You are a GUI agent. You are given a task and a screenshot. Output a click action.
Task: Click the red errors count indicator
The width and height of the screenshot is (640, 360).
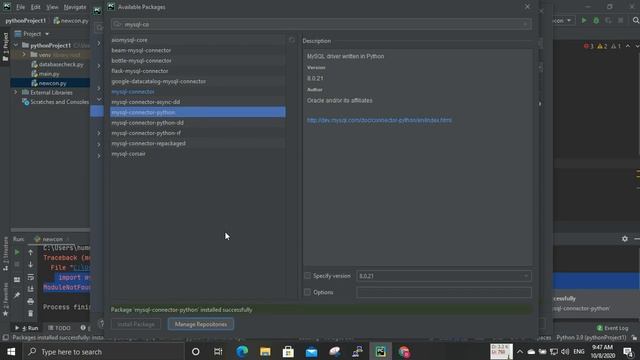(589, 46)
